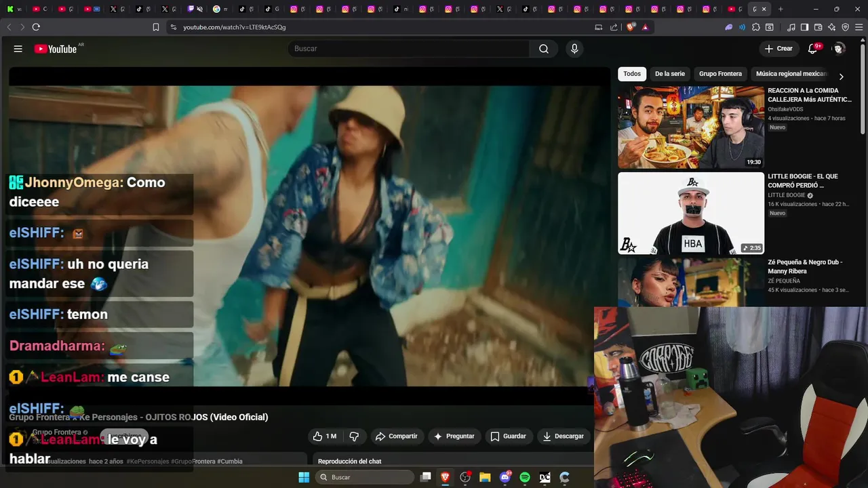Screen dimensions: 868x488
Task: Open the Windows Start button
Action: pyautogui.click(x=304, y=477)
